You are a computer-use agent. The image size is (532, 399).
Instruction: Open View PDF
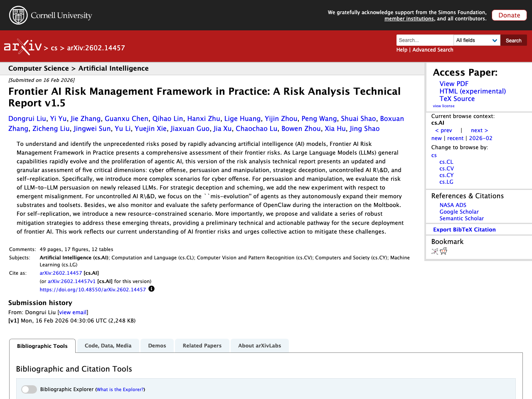point(453,84)
